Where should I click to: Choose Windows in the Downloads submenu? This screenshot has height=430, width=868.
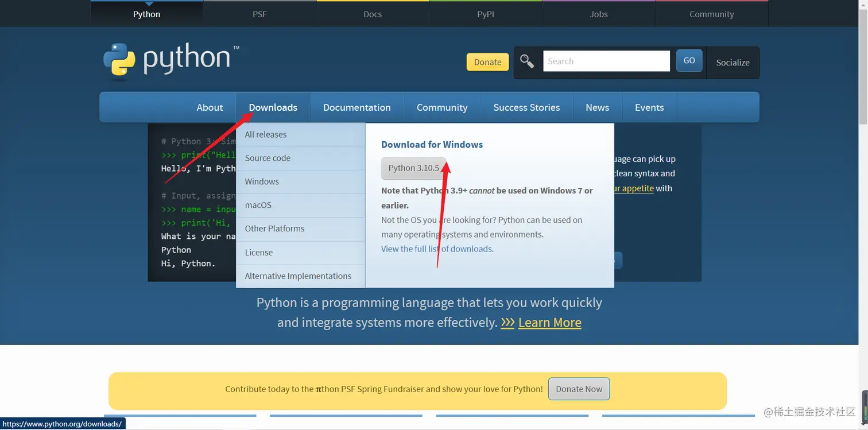pos(301,181)
